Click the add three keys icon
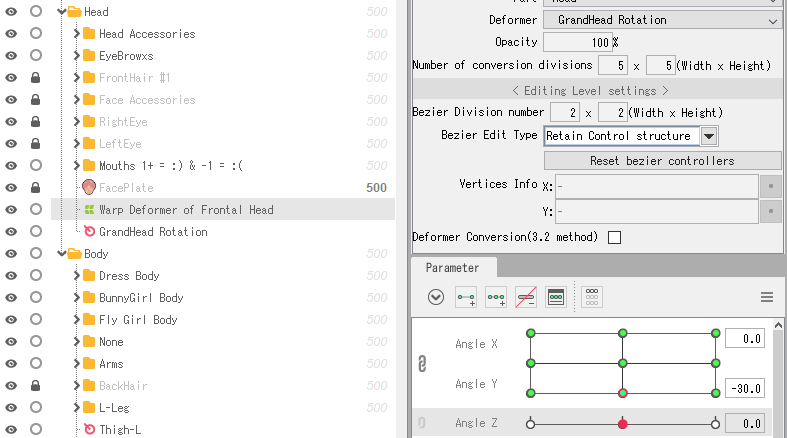This screenshot has height=438, width=787. tap(495, 297)
